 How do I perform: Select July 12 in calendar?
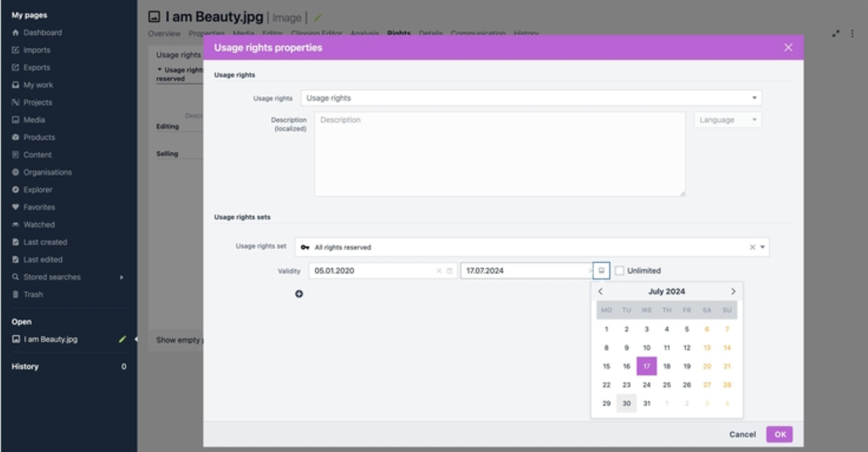pyautogui.click(x=687, y=348)
